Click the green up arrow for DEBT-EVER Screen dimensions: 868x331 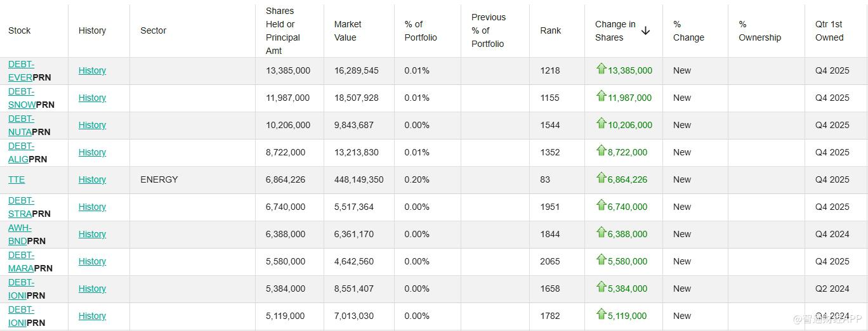[601, 69]
